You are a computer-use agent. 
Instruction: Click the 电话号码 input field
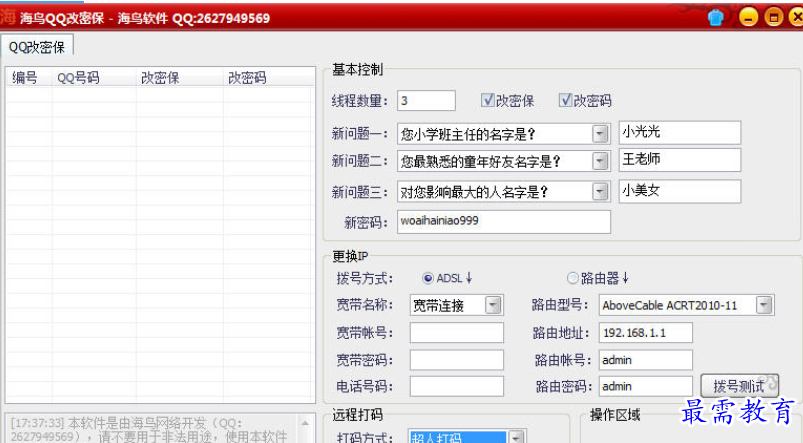457,386
